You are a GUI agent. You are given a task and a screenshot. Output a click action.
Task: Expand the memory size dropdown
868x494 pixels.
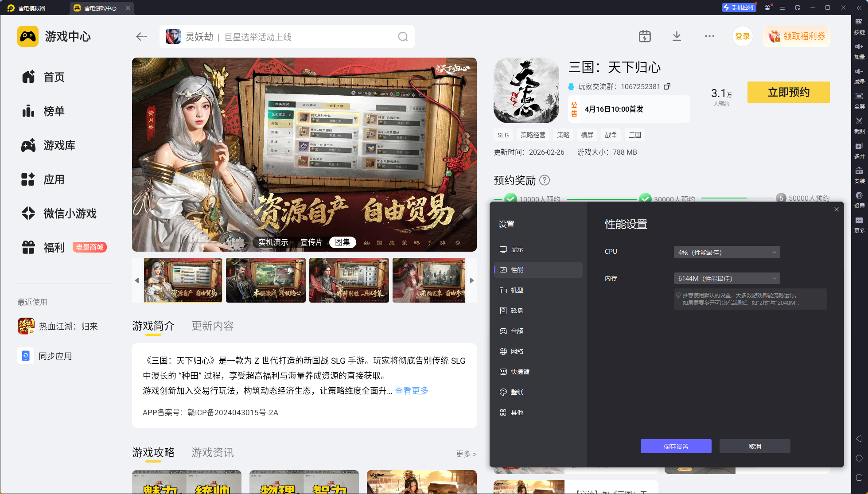pyautogui.click(x=727, y=278)
